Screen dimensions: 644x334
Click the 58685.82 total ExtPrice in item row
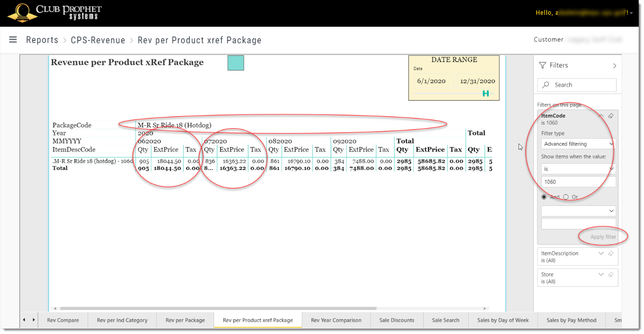430,161
